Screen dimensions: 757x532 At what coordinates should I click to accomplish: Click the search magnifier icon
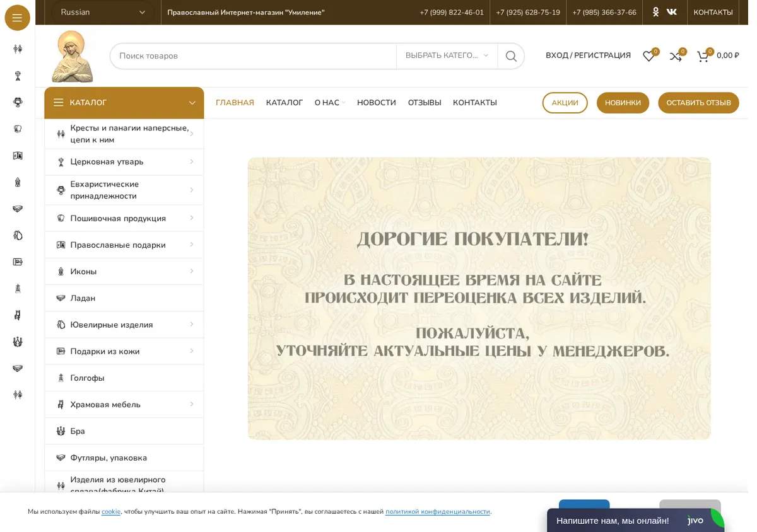click(x=511, y=56)
